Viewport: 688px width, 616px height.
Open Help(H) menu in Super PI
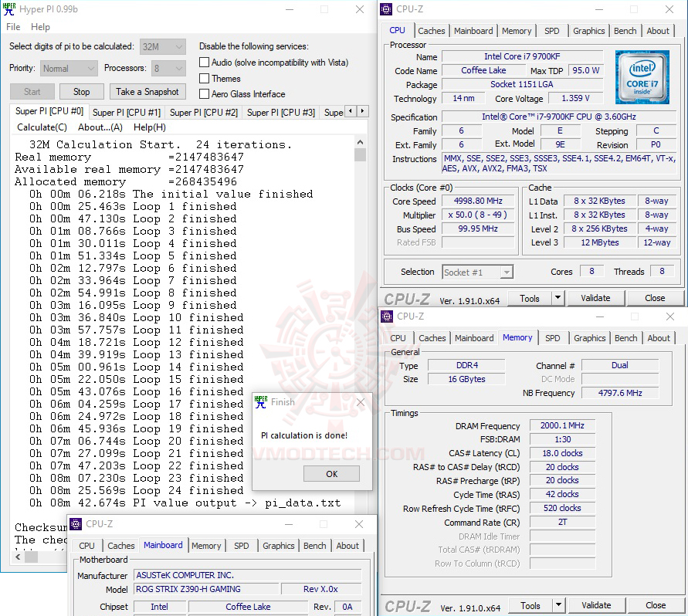(x=150, y=127)
